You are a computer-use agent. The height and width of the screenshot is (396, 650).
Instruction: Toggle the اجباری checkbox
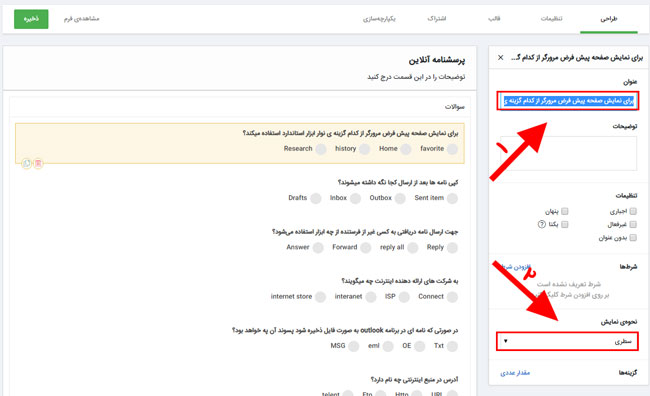633,211
